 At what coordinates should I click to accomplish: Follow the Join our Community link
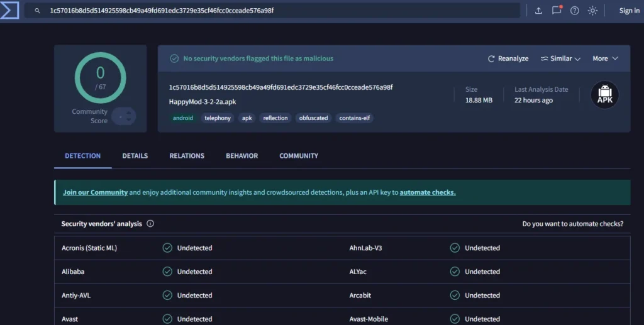pyautogui.click(x=96, y=192)
